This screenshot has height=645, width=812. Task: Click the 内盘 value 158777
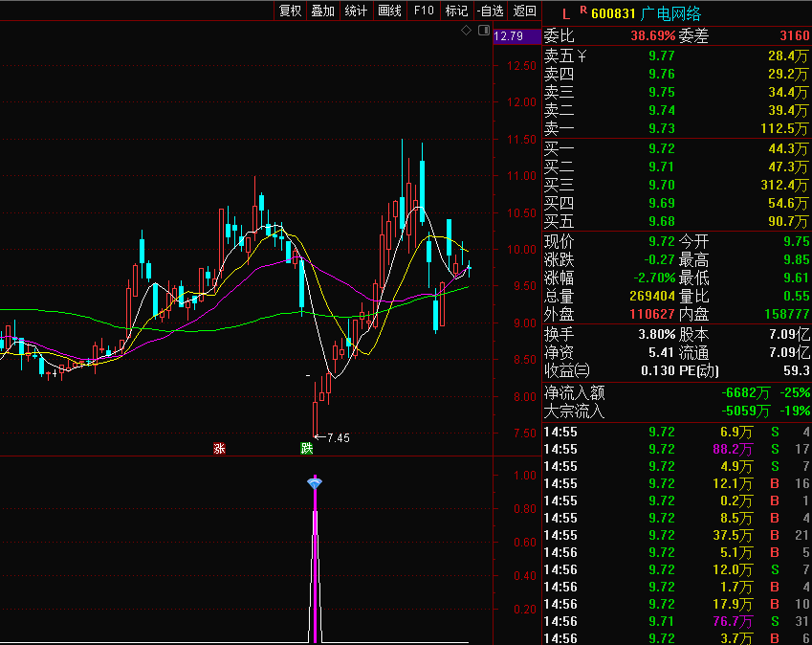point(787,314)
